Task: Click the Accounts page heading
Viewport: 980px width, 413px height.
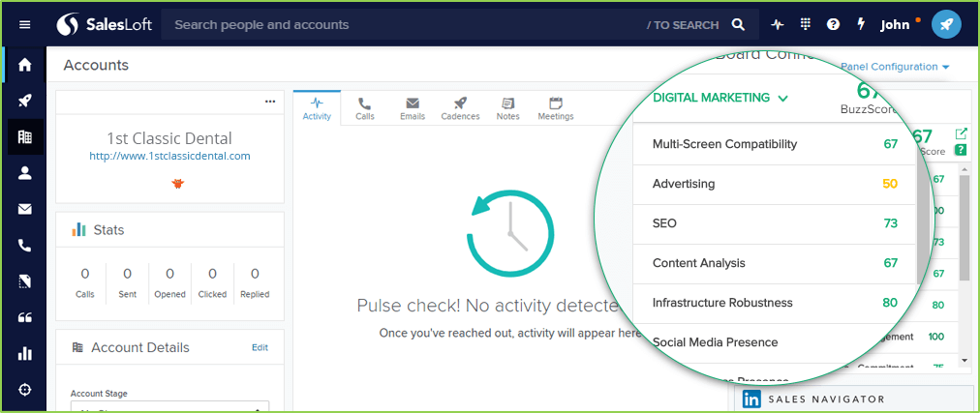Action: 96,65
